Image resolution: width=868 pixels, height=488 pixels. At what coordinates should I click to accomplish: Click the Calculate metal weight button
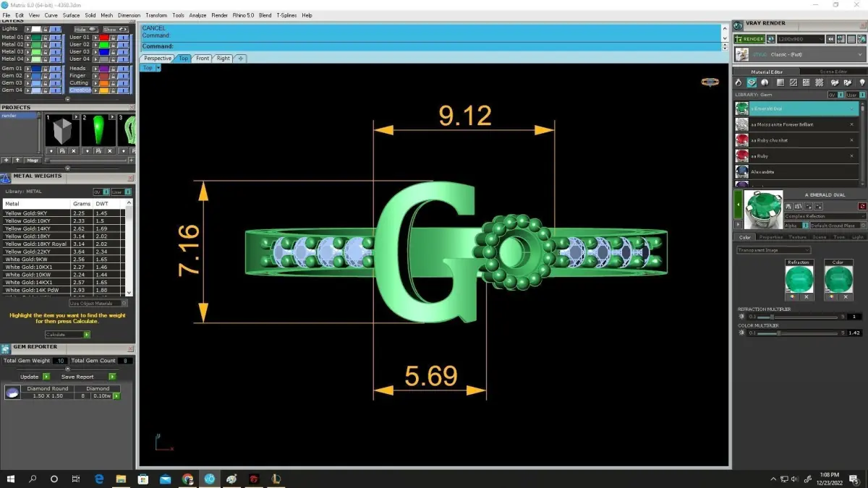point(67,335)
